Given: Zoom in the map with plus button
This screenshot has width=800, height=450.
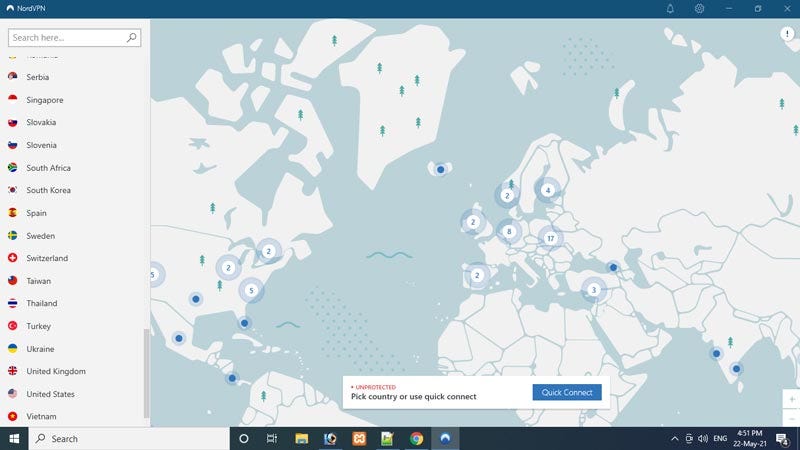Looking at the screenshot, I should (x=791, y=399).
